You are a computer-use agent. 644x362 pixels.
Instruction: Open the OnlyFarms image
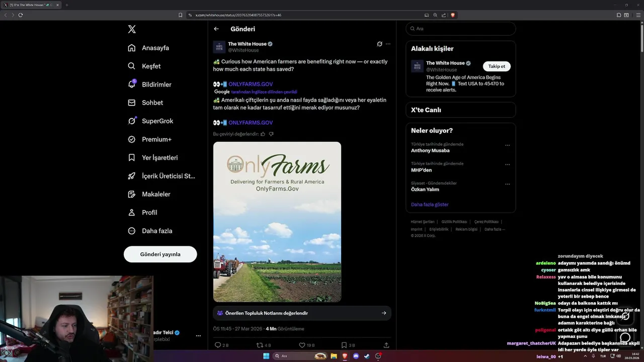point(277,222)
